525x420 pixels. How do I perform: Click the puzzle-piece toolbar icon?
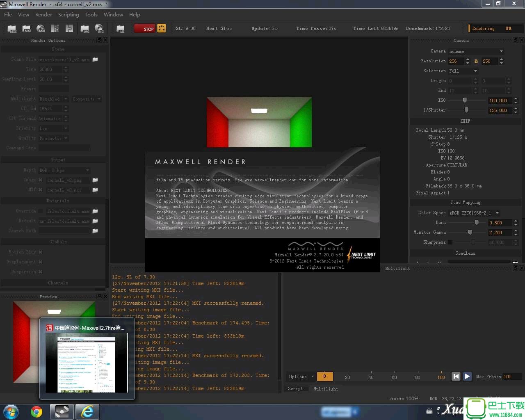(69, 28)
